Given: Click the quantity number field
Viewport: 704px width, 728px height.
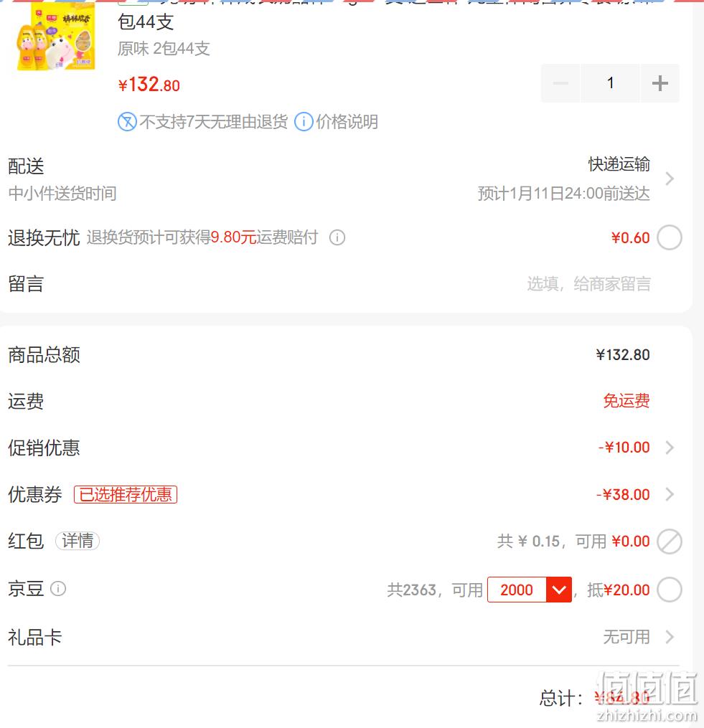Looking at the screenshot, I should click(x=610, y=84).
